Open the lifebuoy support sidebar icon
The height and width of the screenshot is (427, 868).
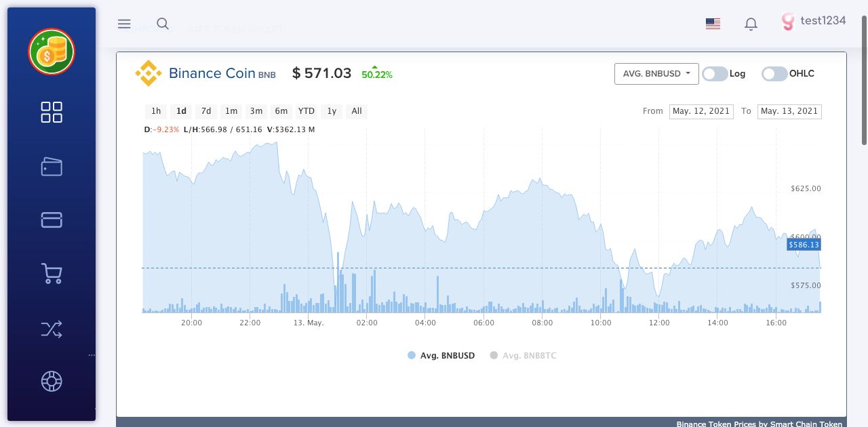point(52,382)
